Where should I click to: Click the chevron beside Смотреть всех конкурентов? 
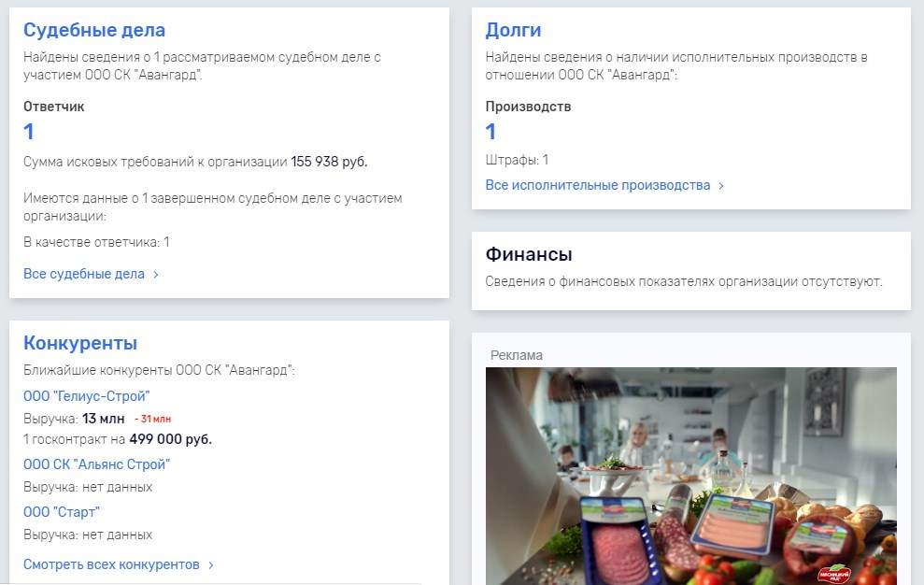(x=211, y=565)
